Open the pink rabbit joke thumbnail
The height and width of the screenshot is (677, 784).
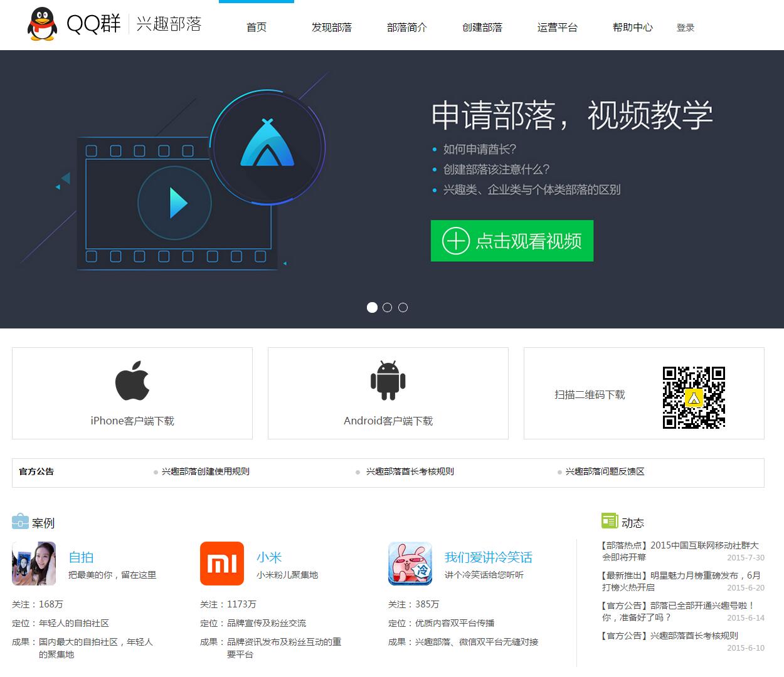tap(410, 564)
